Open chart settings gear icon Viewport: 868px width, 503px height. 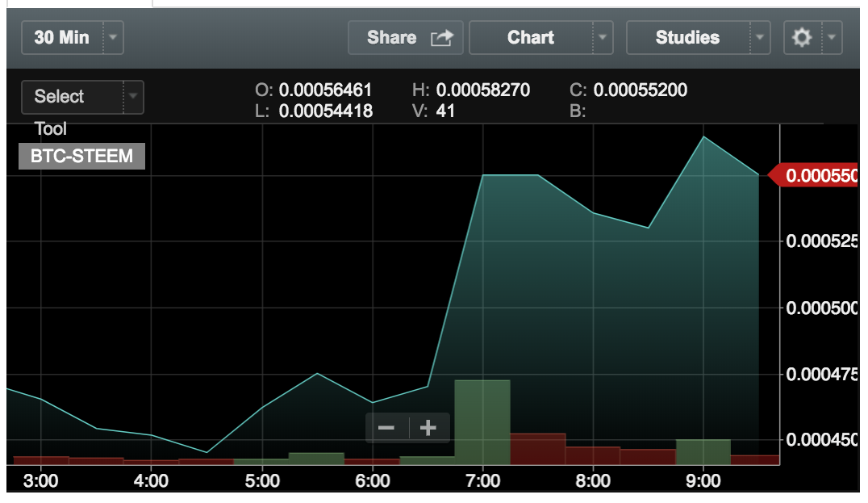click(802, 38)
